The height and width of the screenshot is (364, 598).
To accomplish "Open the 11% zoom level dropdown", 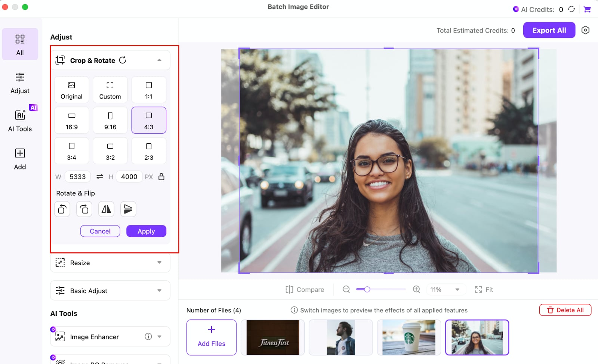I will pyautogui.click(x=446, y=289).
